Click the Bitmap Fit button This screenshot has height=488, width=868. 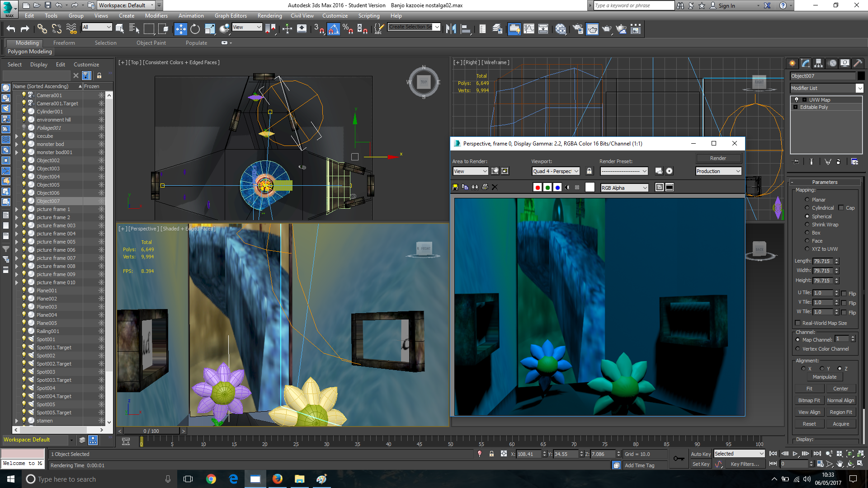809,400
